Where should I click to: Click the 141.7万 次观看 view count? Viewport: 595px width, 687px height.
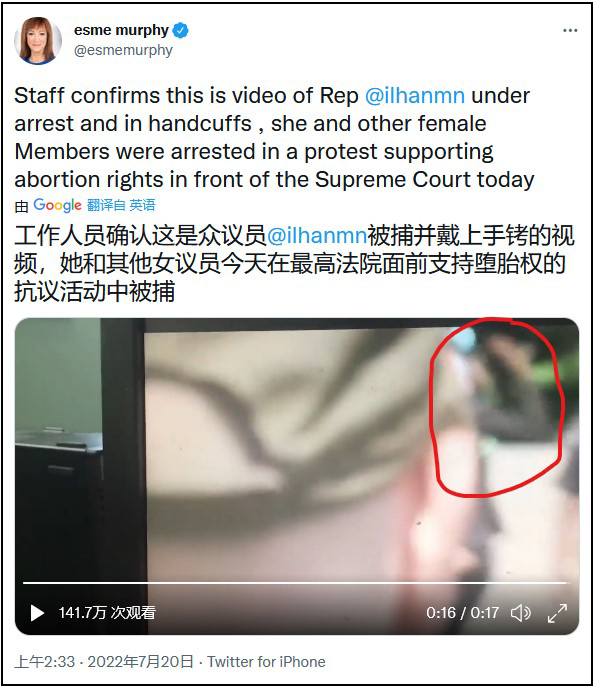point(107,613)
